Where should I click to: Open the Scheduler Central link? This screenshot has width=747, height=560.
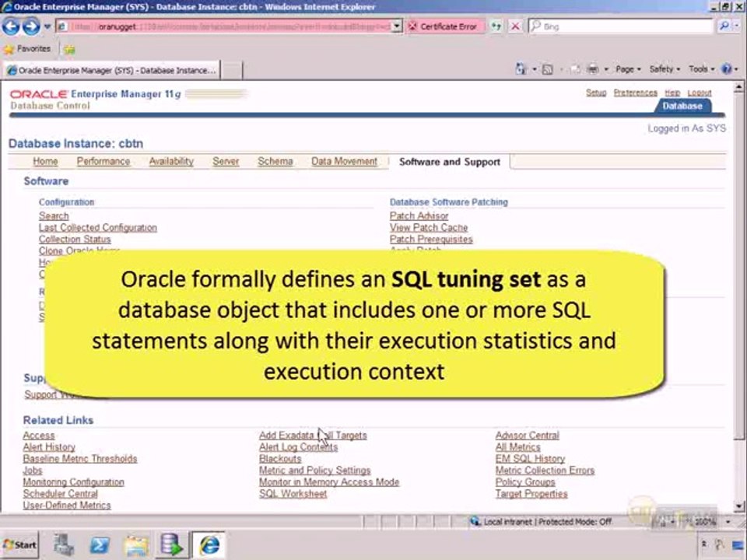pyautogui.click(x=60, y=494)
